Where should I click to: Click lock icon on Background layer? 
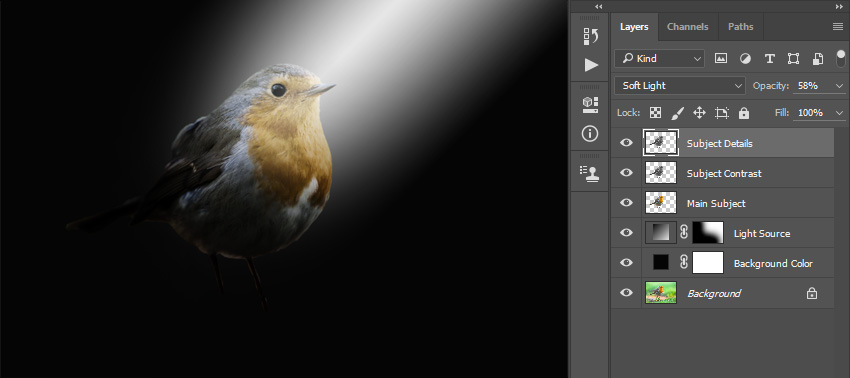coord(812,293)
